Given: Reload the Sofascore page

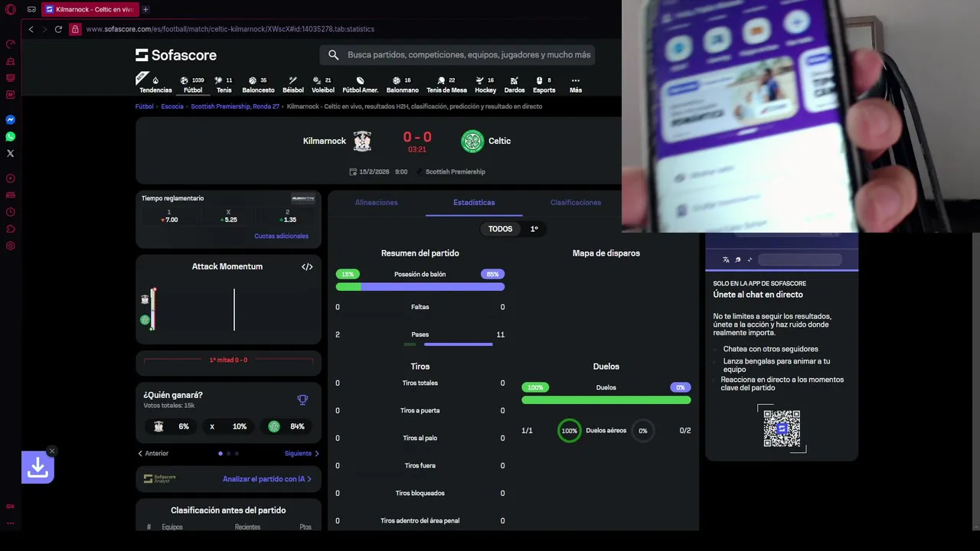Looking at the screenshot, I should pos(58,29).
